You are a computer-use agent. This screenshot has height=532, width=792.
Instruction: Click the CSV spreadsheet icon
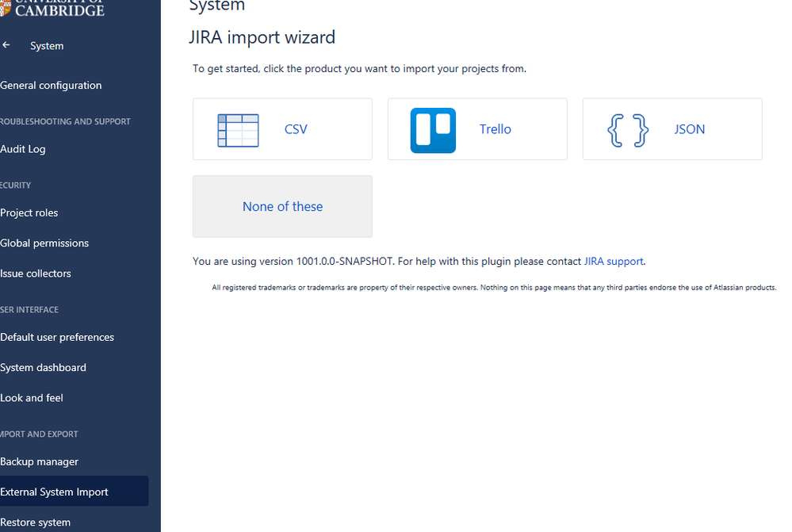[x=238, y=130]
